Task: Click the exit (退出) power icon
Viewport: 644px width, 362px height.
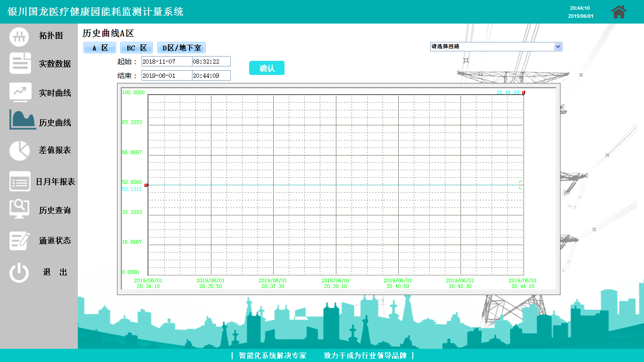Action: pyautogui.click(x=19, y=272)
